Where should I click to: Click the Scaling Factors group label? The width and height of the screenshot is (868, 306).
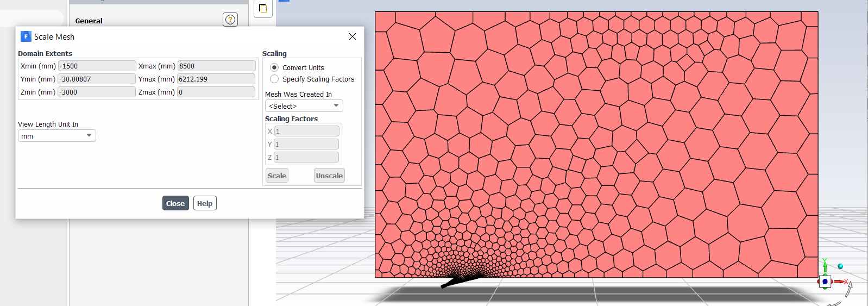pyautogui.click(x=291, y=118)
